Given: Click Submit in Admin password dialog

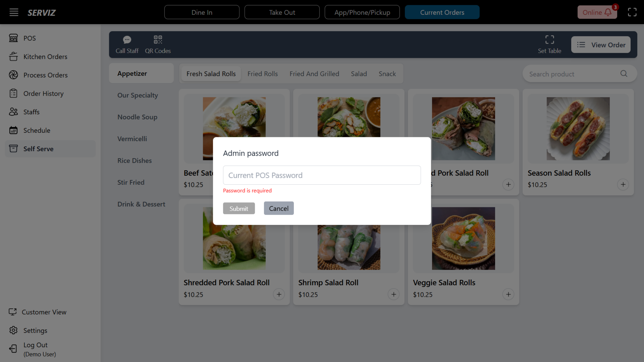Looking at the screenshot, I should point(239,208).
